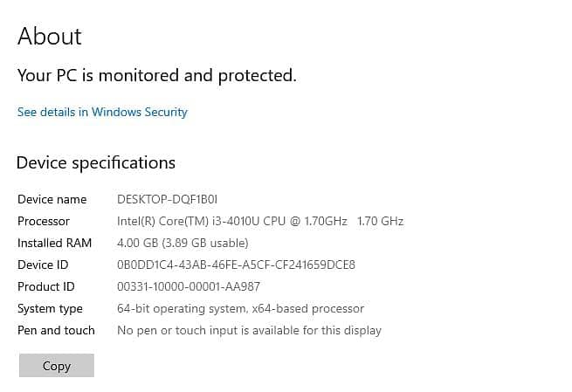572x392 pixels.
Task: Click 'Your PC is monitored and protected' text
Action: tap(157, 76)
